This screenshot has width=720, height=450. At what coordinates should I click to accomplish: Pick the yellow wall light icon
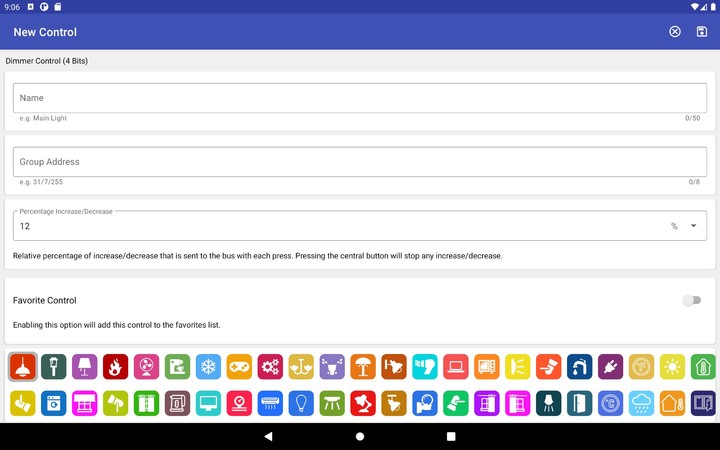click(518, 366)
